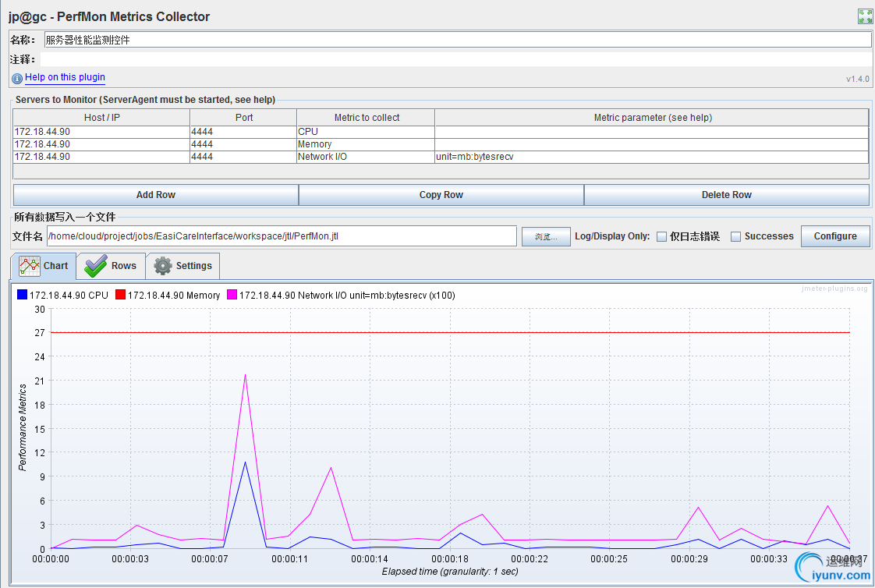Click port 4444 in the Memory row
The height and width of the screenshot is (588, 875).
point(243,144)
